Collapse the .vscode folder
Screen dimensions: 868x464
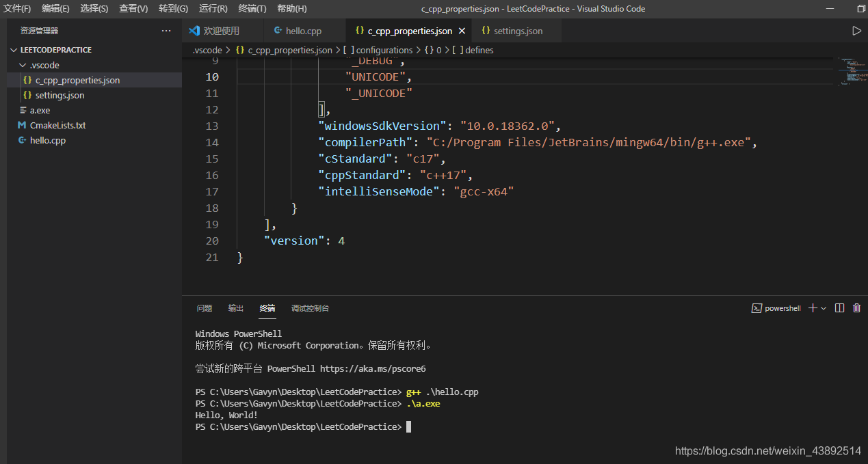tap(44, 65)
